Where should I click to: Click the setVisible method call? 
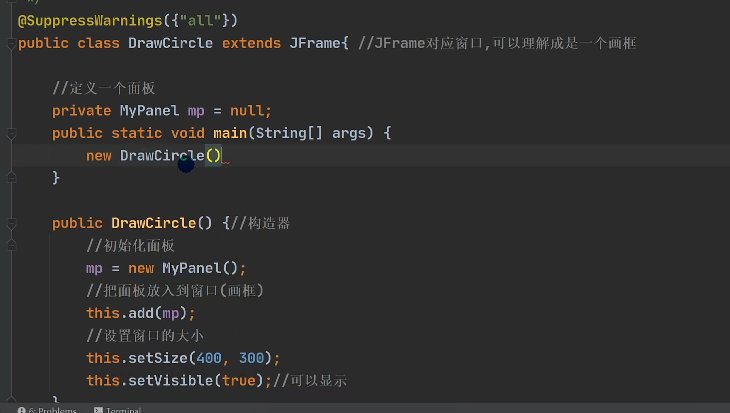click(x=170, y=380)
